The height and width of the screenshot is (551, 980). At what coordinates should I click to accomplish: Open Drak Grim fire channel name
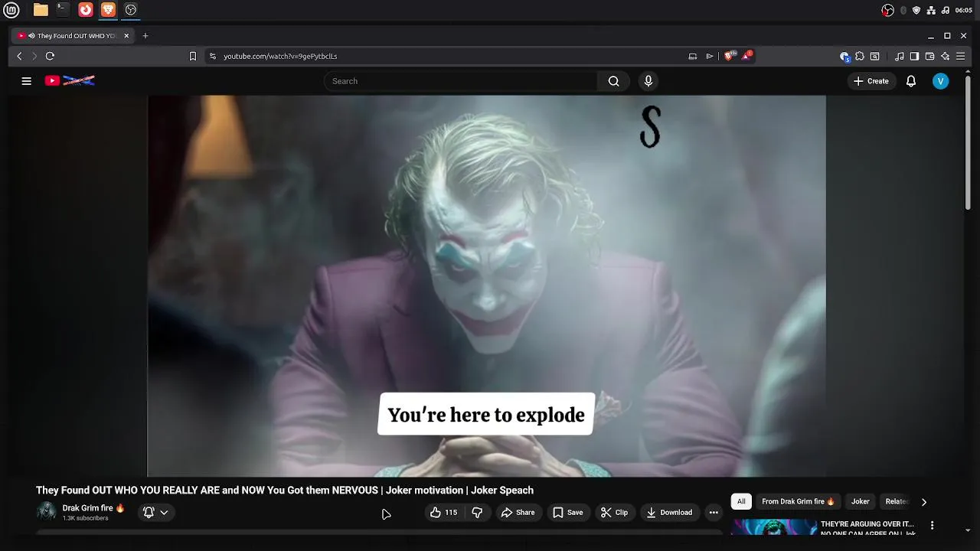[x=93, y=508]
